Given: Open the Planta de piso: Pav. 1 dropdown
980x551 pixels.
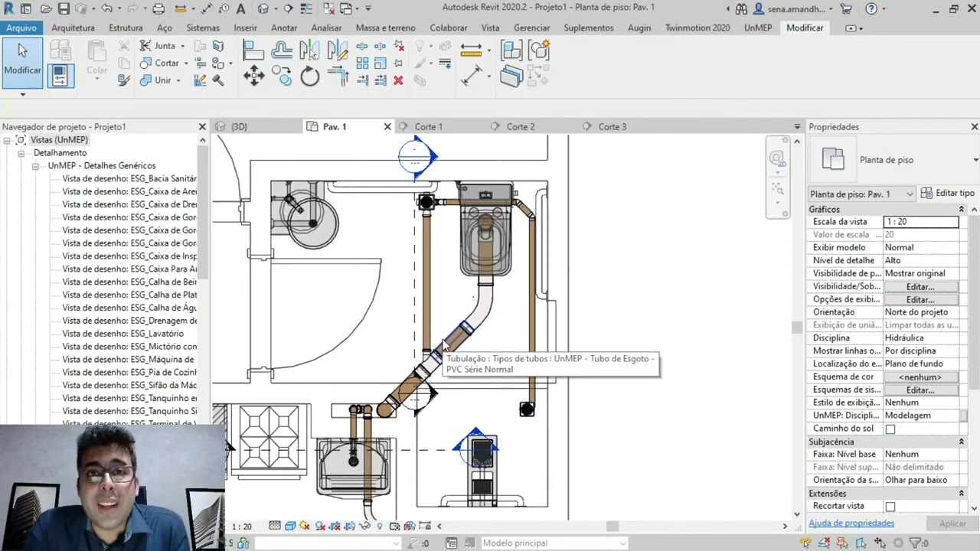Looking at the screenshot, I should (x=862, y=194).
